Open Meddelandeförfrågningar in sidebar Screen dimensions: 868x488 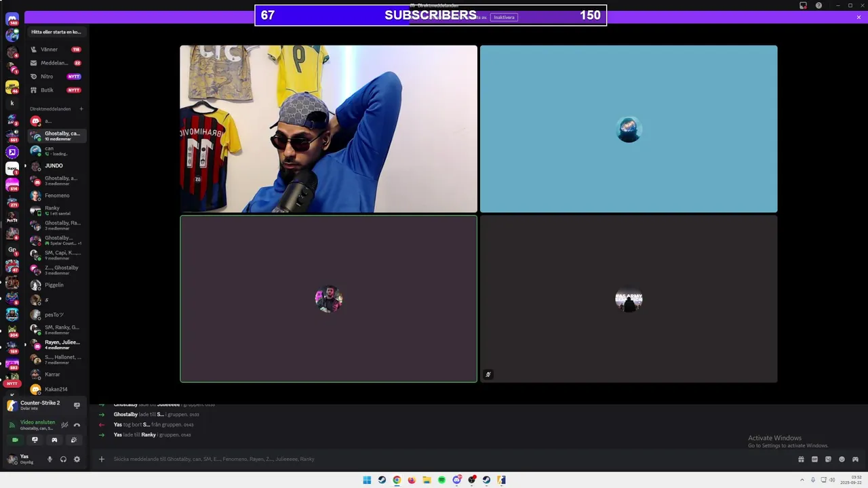[x=56, y=63]
